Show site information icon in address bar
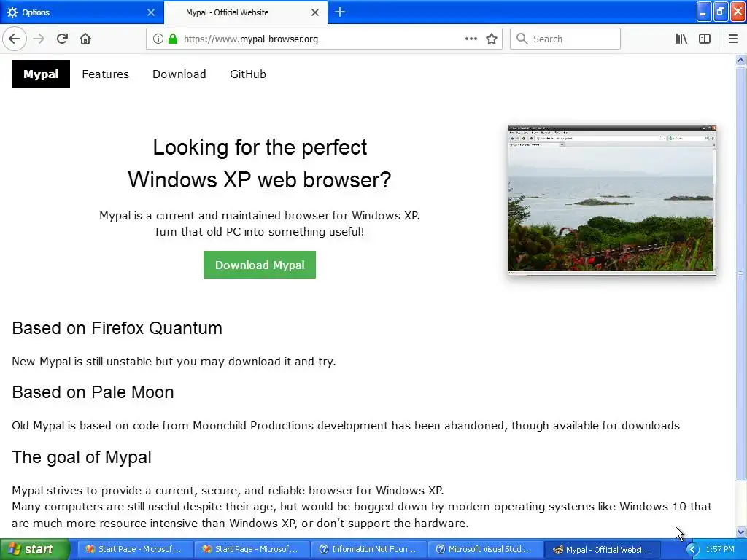This screenshot has height=560, width=747. coord(158,39)
